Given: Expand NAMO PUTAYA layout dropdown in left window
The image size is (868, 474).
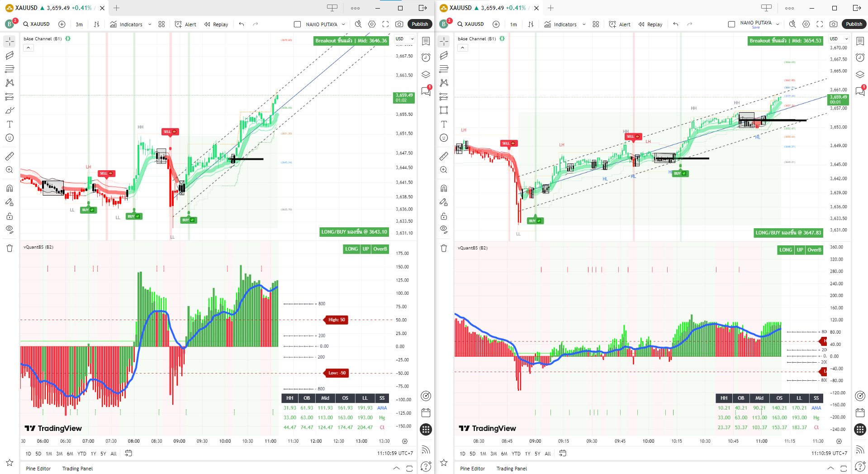Looking at the screenshot, I should tap(343, 24).
